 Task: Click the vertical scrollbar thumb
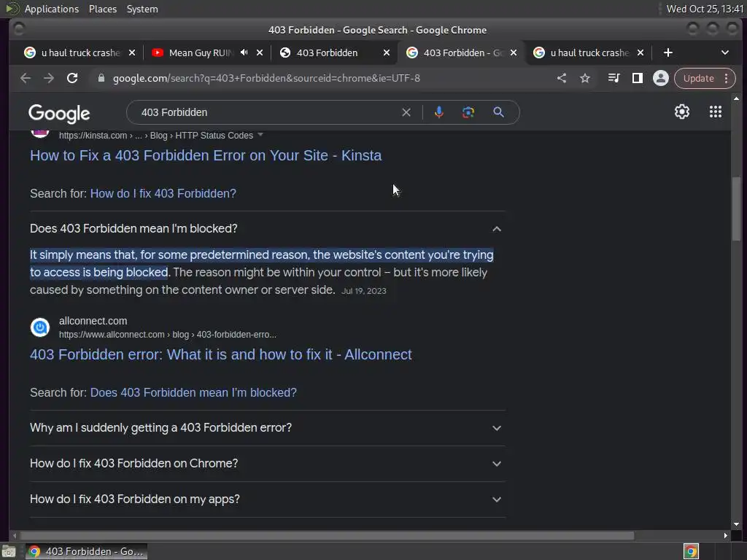pos(737,209)
